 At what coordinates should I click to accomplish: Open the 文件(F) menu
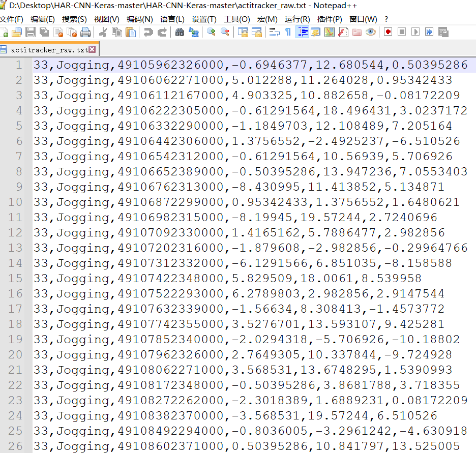click(12, 19)
